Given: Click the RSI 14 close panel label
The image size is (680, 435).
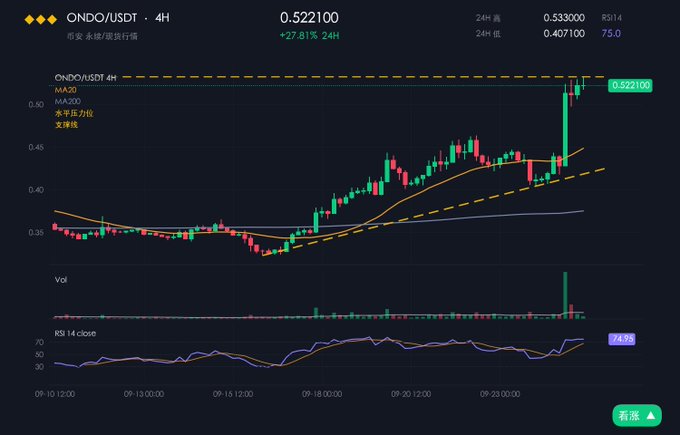Looking at the screenshot, I should tap(75, 333).
